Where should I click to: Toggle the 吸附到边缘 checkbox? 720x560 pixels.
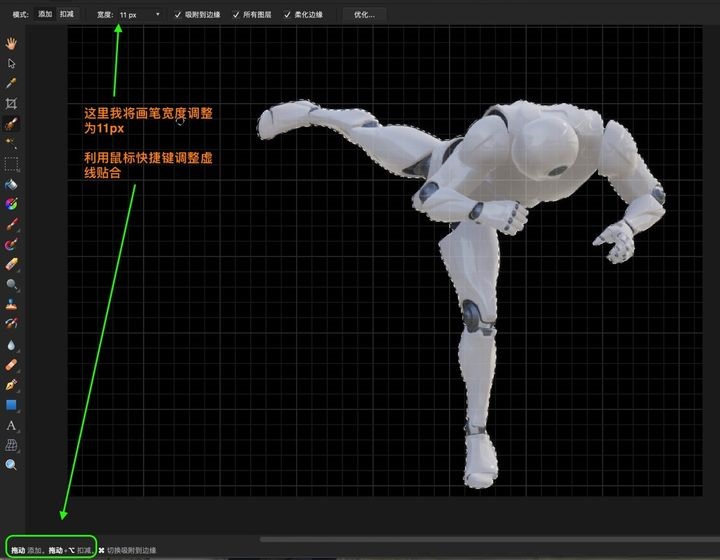[x=178, y=15]
